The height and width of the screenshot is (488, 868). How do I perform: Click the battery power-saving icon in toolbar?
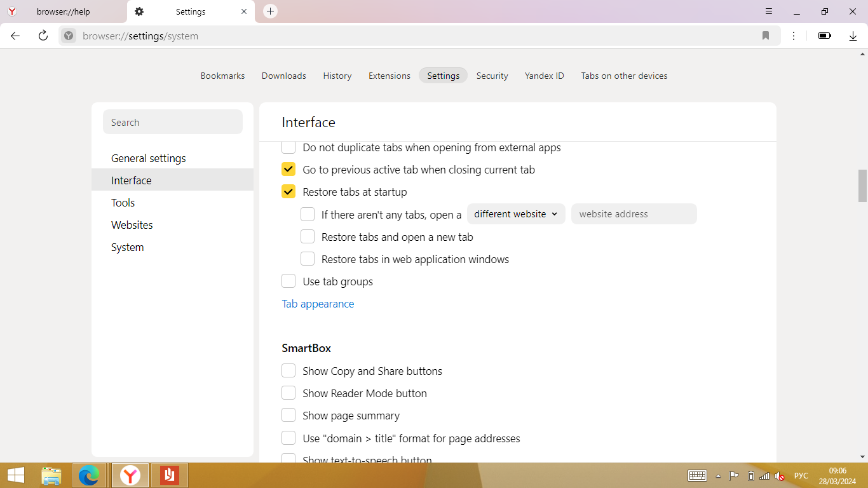pyautogui.click(x=825, y=36)
